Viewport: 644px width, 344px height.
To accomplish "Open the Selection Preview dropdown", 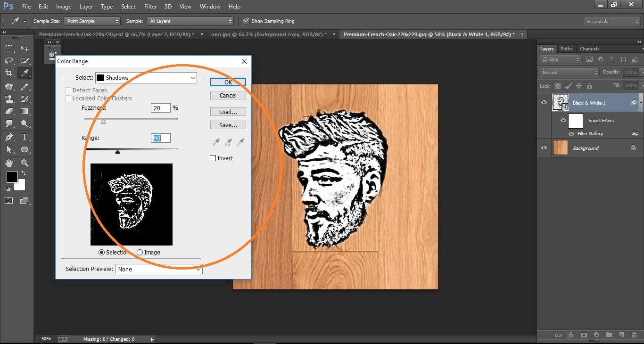I will [x=158, y=269].
